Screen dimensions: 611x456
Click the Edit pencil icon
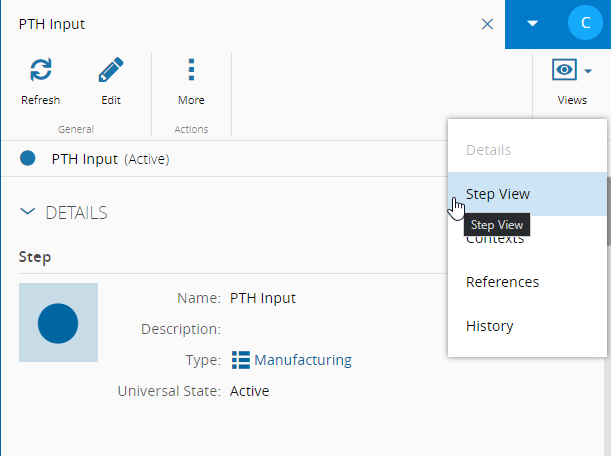111,70
